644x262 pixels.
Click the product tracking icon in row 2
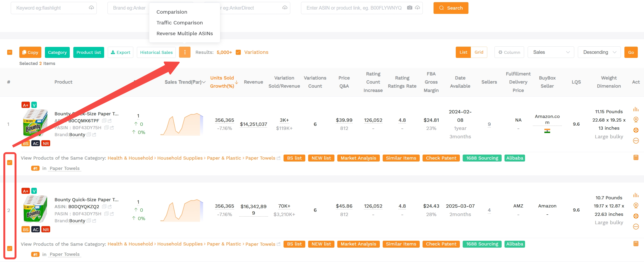636,205
